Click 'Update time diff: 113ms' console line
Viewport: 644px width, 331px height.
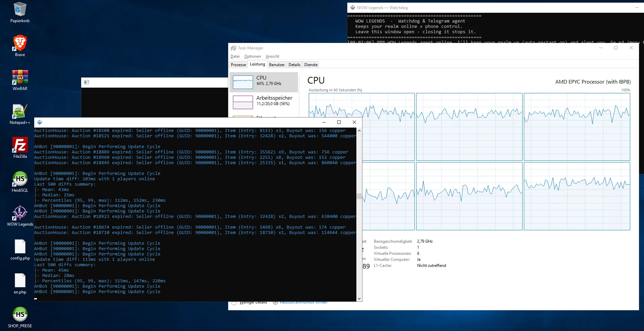tap(94, 259)
